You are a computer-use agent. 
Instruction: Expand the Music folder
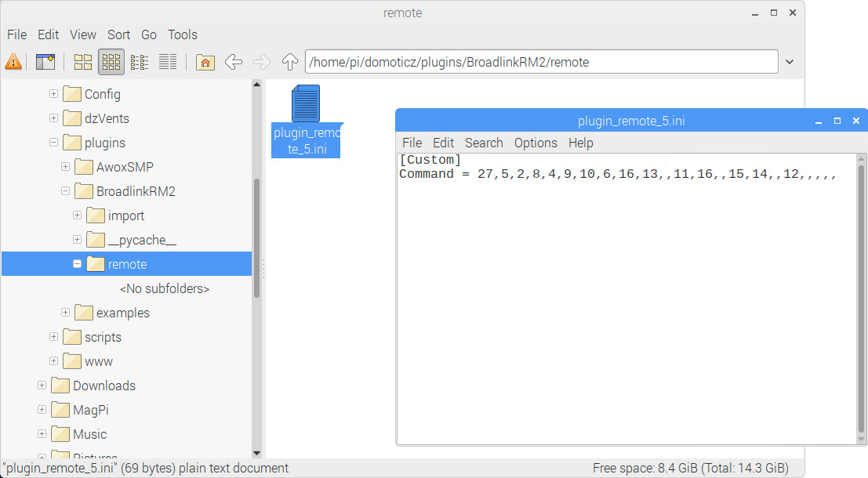pyautogui.click(x=42, y=434)
